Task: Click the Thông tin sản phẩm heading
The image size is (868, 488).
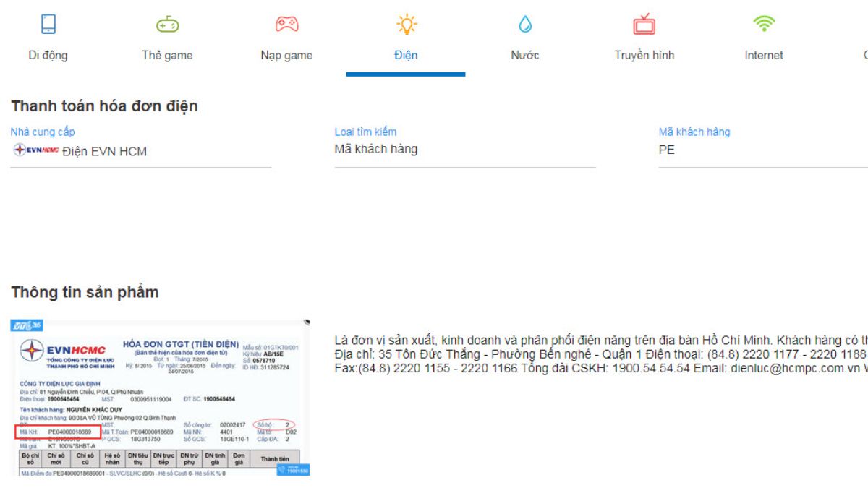Action: coord(85,292)
